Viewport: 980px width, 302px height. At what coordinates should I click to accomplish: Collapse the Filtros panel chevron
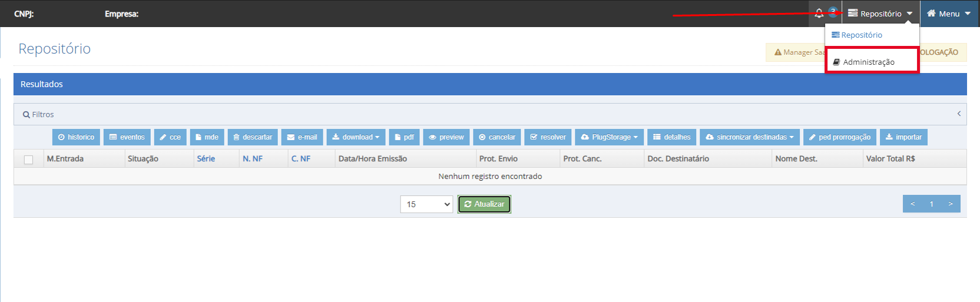(x=959, y=114)
